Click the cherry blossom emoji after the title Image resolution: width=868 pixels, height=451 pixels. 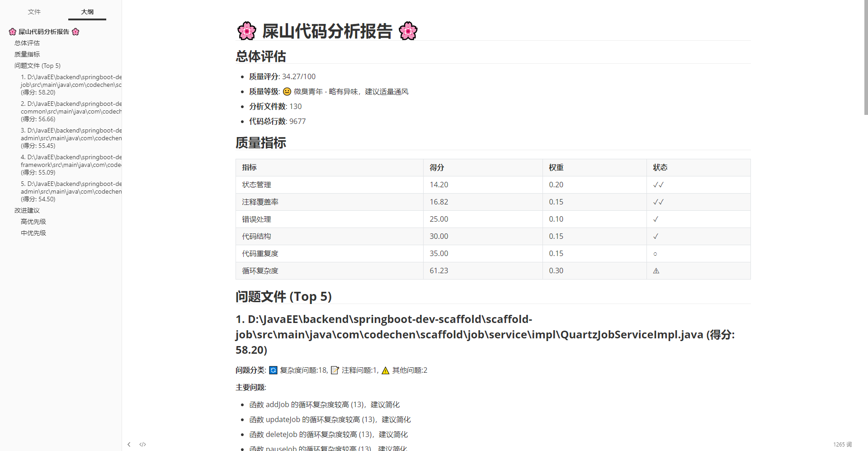click(x=408, y=31)
